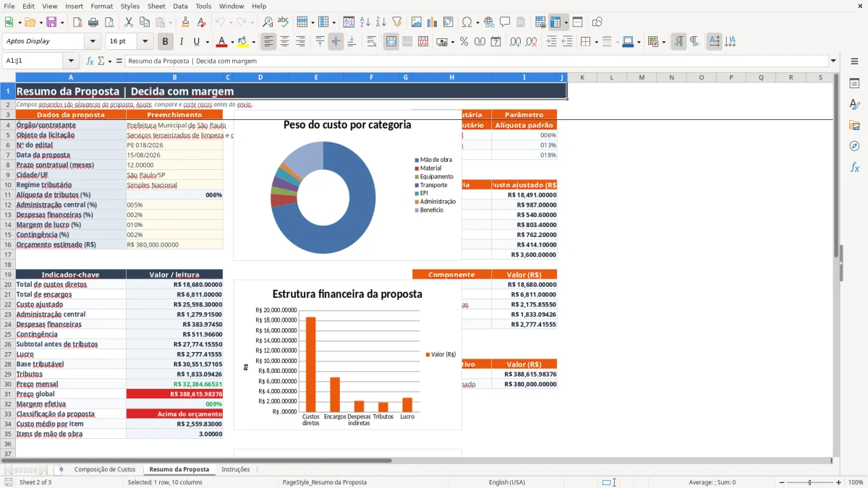Toggle Bold formatting
Image resolution: width=868 pixels, height=488 pixels.
pyautogui.click(x=166, y=42)
